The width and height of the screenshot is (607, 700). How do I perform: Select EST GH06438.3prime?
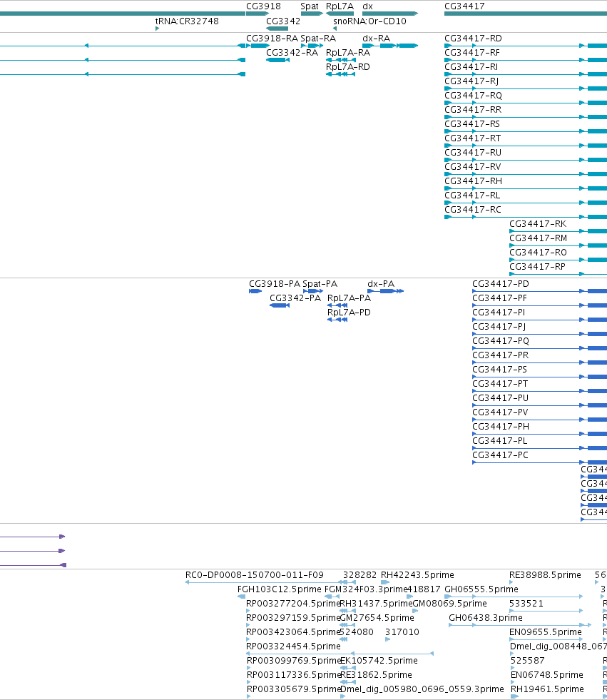click(x=486, y=618)
